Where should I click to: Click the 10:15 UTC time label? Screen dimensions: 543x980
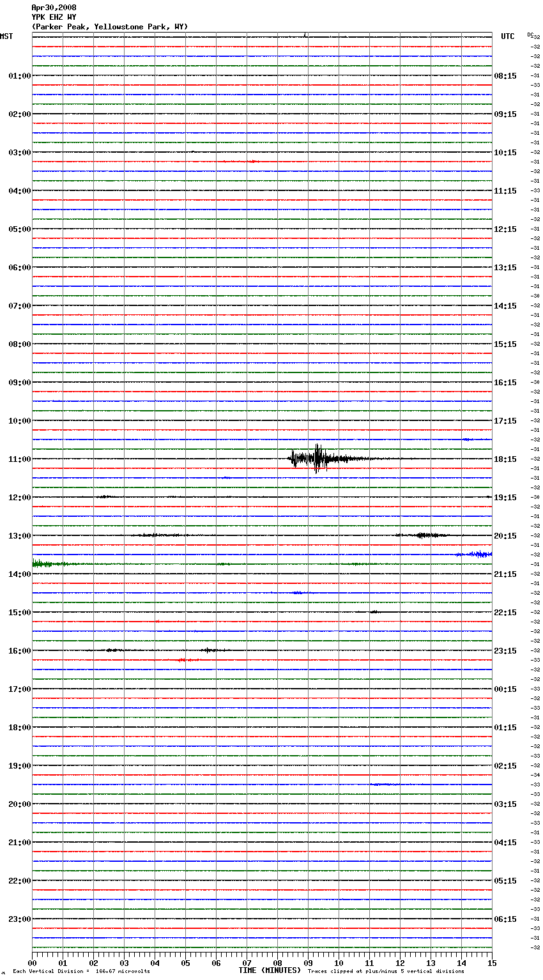click(x=505, y=153)
